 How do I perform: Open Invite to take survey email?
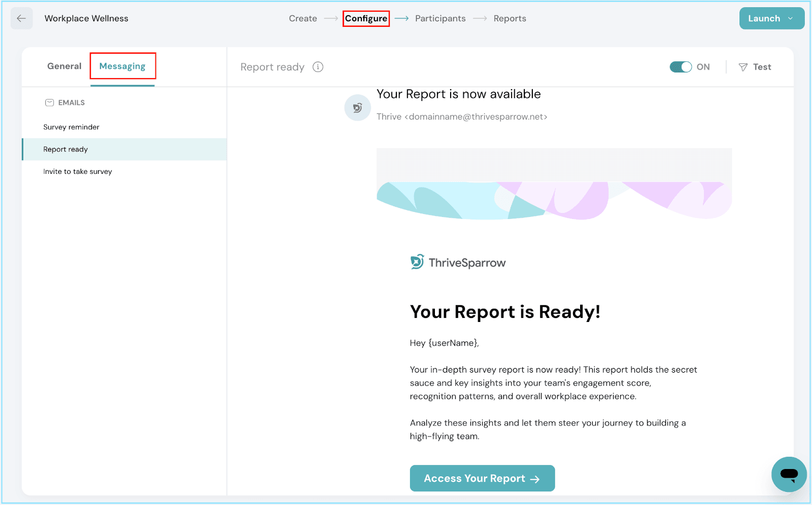point(78,172)
